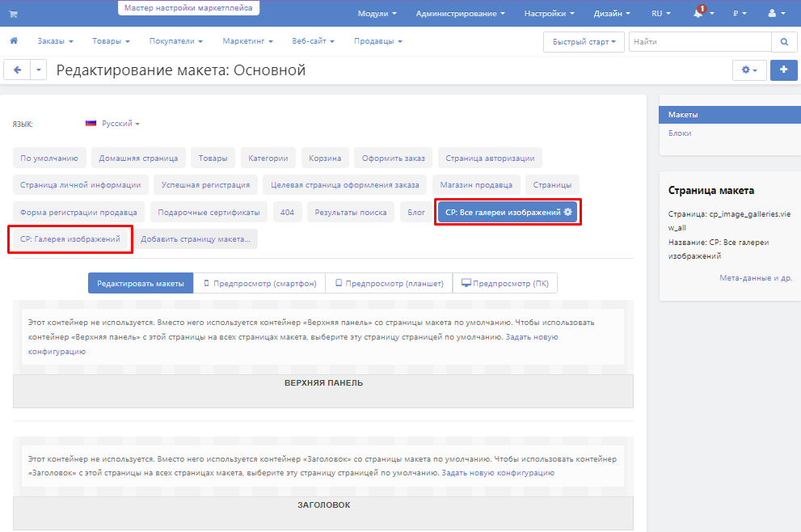Open the Веб-сайт menu
The width and height of the screenshot is (801, 532).
pos(313,41)
